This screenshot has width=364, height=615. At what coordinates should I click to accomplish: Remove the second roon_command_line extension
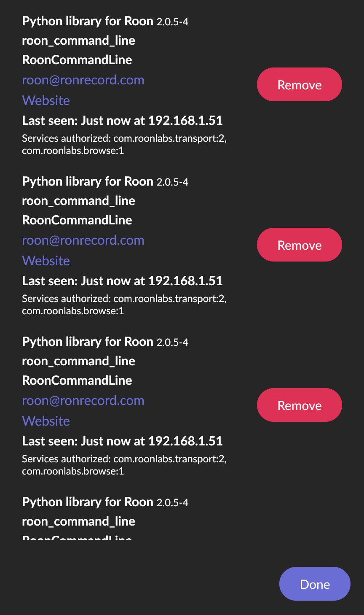(299, 245)
